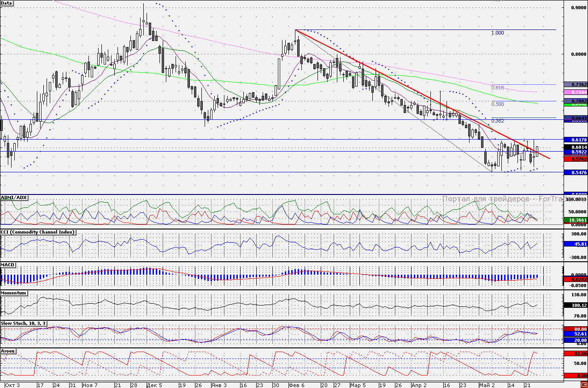The image size is (588, 388).
Task: Click the 'Май 2' date on time axis
Action: point(486,385)
